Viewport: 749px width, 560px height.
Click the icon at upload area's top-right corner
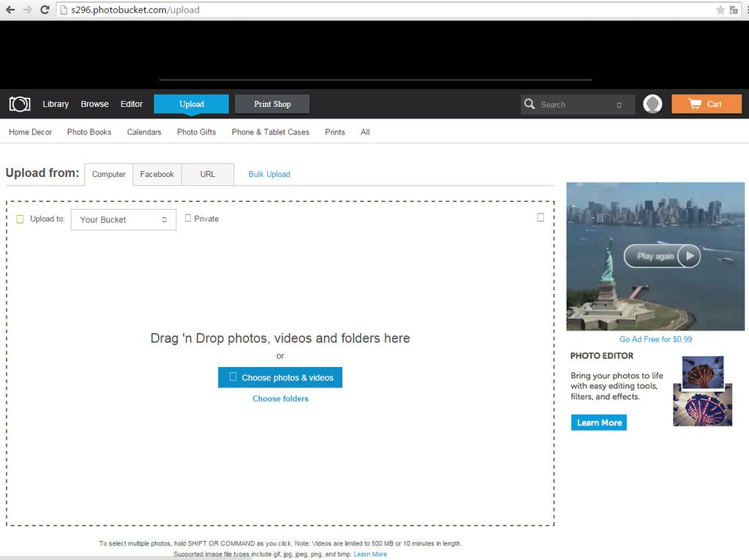[x=541, y=217]
